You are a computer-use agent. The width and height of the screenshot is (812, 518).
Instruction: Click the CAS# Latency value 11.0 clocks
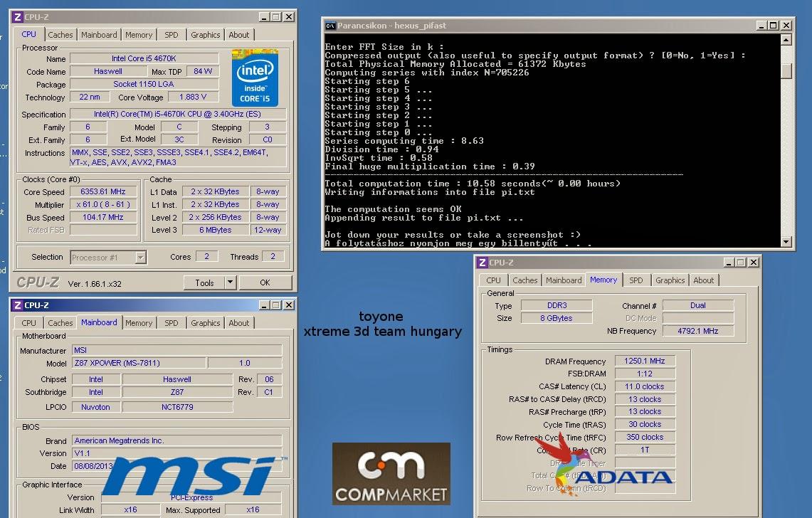coord(645,386)
